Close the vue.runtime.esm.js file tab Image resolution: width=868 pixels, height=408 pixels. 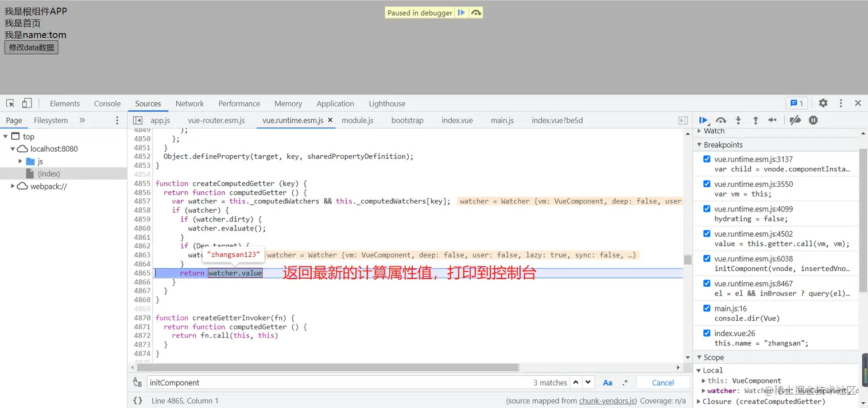pos(330,120)
